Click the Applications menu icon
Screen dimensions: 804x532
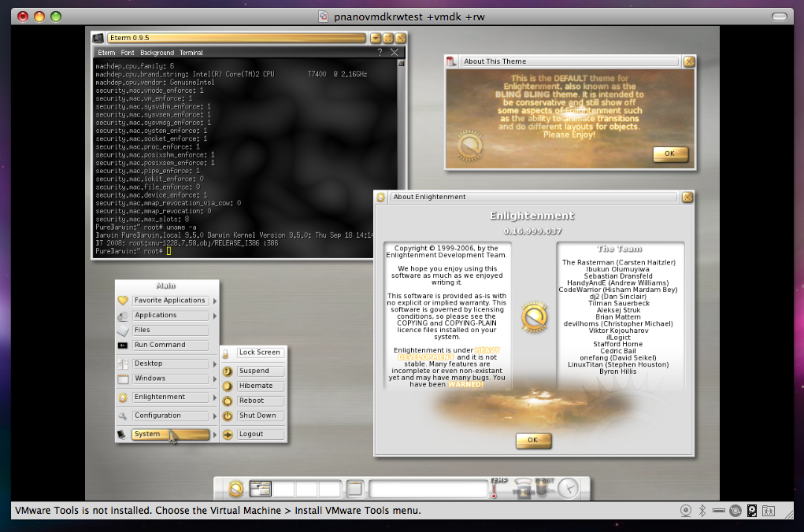click(x=123, y=316)
